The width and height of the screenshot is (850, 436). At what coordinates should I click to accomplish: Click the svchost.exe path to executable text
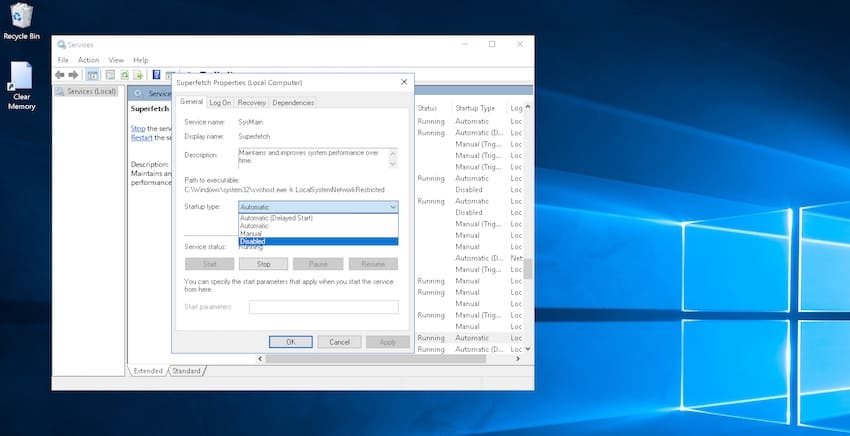(x=285, y=190)
